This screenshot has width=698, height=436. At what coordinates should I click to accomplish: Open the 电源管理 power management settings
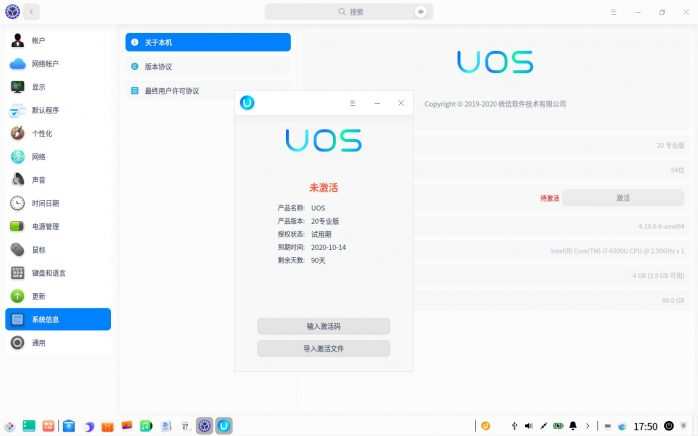pyautogui.click(x=58, y=226)
